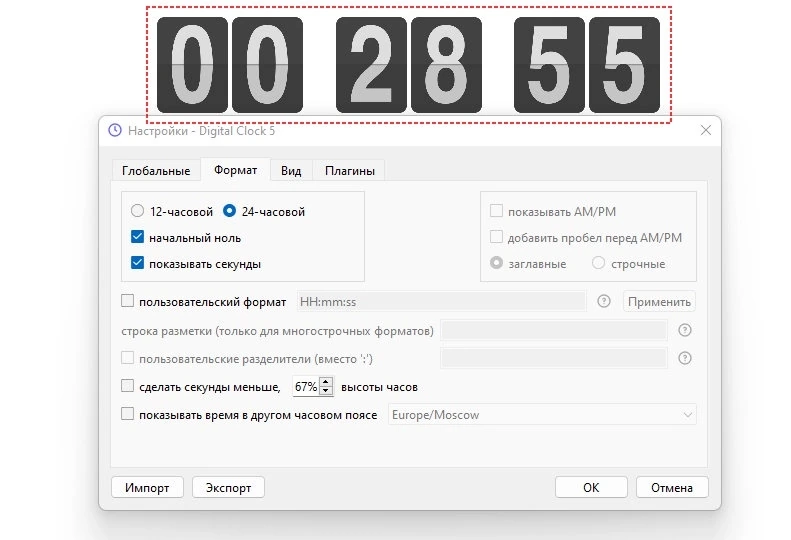791x540 pixels.
Task: Confirm settings with OK button
Action: tap(591, 488)
